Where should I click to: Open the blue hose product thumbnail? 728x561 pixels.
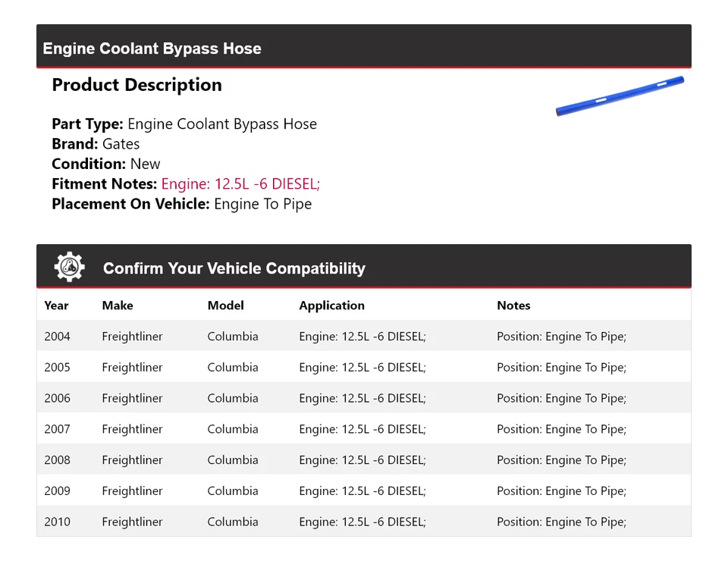(x=620, y=96)
